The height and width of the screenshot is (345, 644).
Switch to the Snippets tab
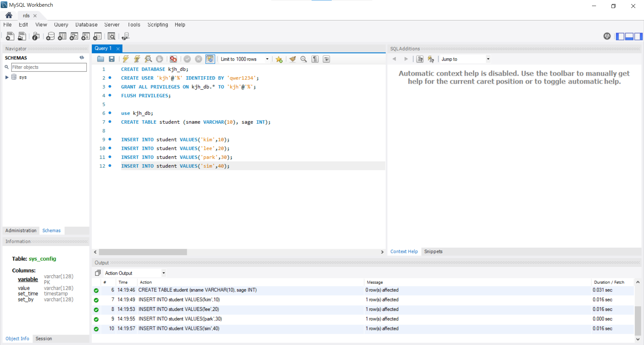pos(433,252)
